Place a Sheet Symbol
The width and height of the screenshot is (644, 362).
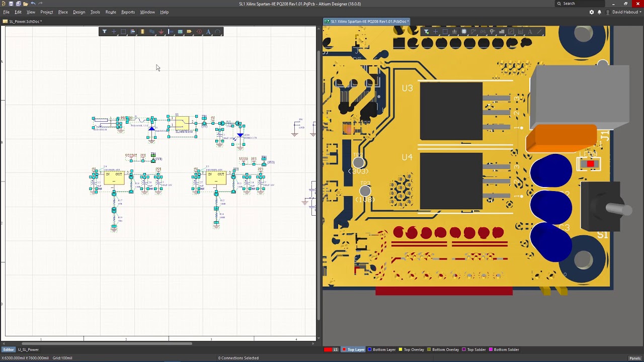point(180,32)
